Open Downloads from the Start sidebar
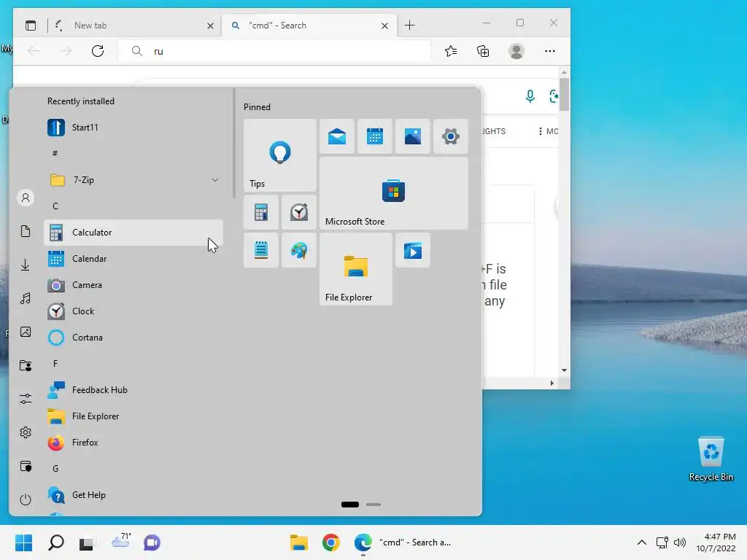The width and height of the screenshot is (747, 560). pyautogui.click(x=26, y=265)
